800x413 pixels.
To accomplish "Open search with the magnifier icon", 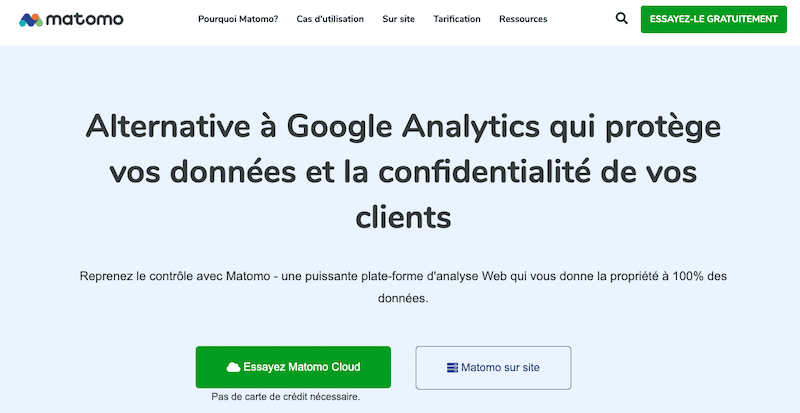I will click(x=621, y=18).
